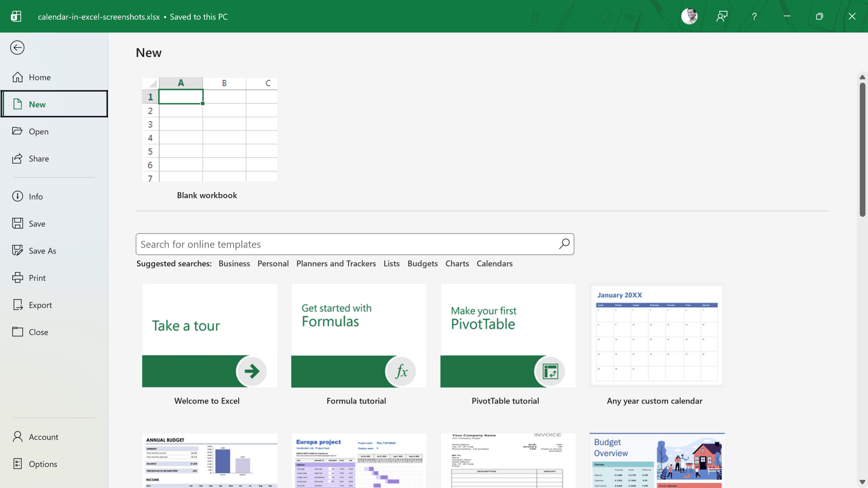
Task: Click the scrollbar down arrow
Action: 862,482
